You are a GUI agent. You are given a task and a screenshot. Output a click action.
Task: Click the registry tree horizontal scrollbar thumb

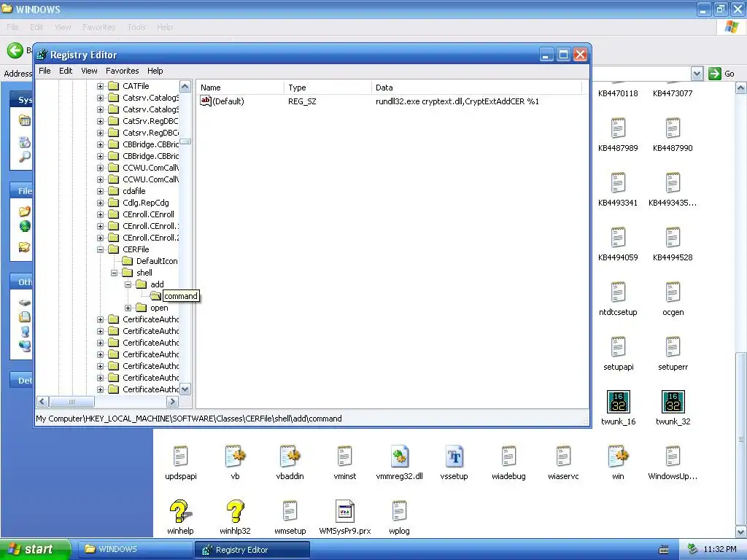tap(71, 402)
